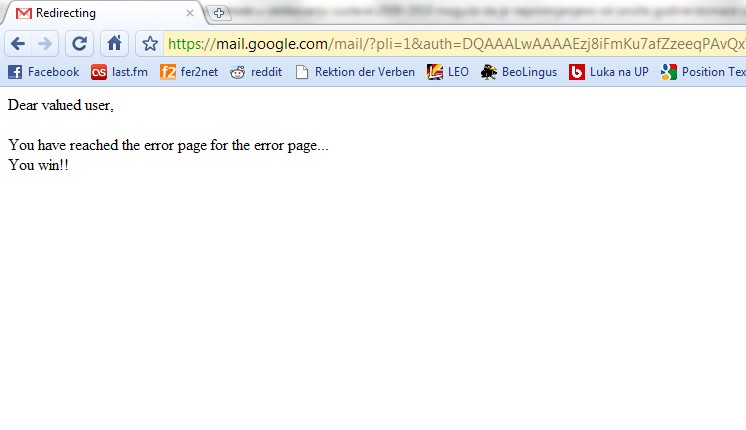
Task: Click the forward navigation arrow
Action: point(45,44)
